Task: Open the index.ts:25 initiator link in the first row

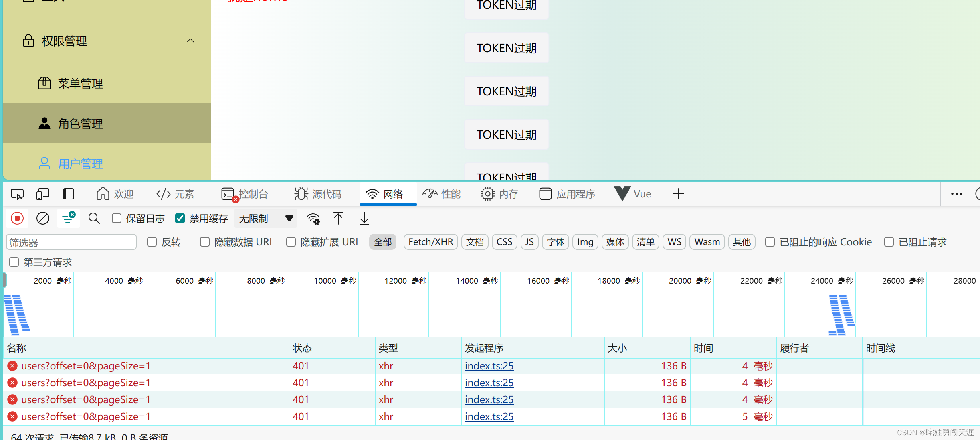Action: [489, 366]
